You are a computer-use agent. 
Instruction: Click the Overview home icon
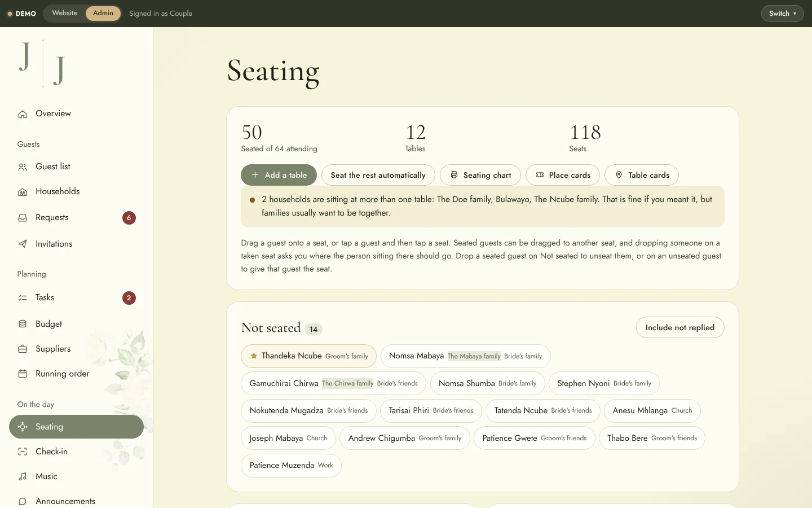pyautogui.click(x=23, y=114)
